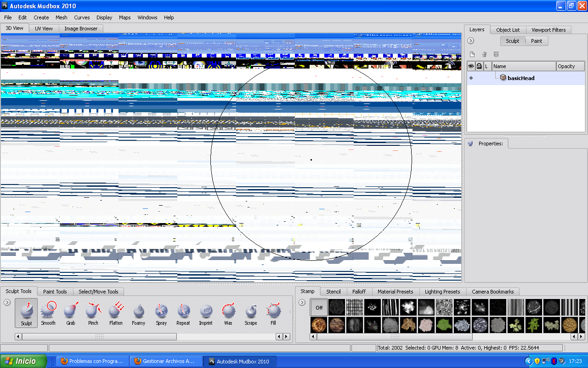Switch to the Image Browser tab
Screen dimensions: 588x368
point(81,29)
